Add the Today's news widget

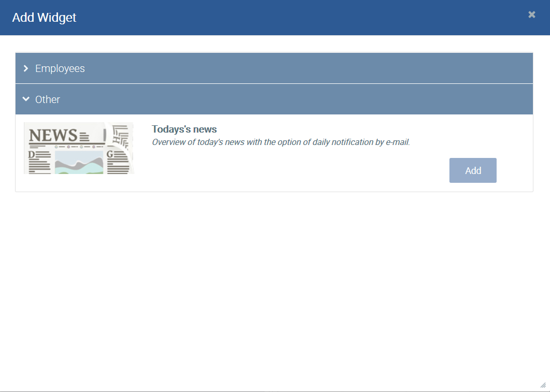point(473,170)
